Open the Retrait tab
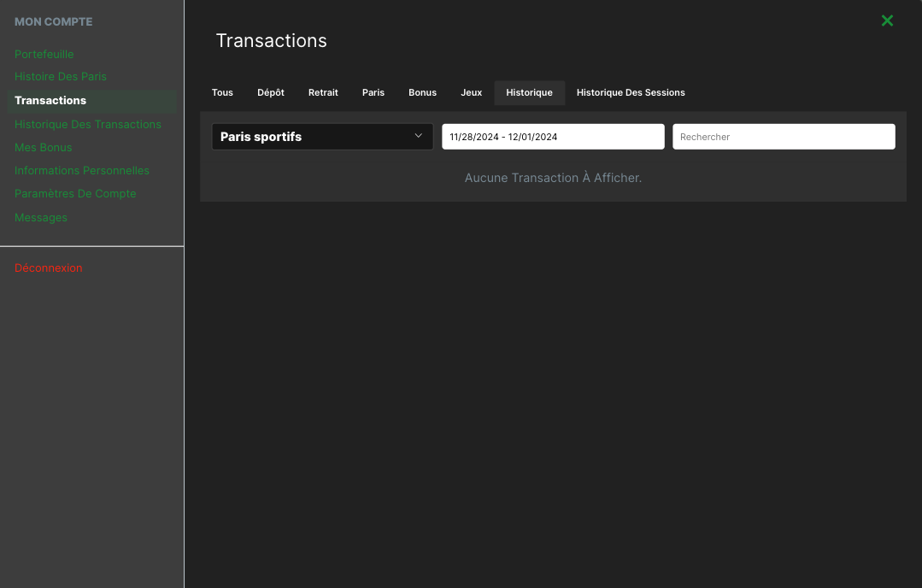922x588 pixels. [323, 92]
